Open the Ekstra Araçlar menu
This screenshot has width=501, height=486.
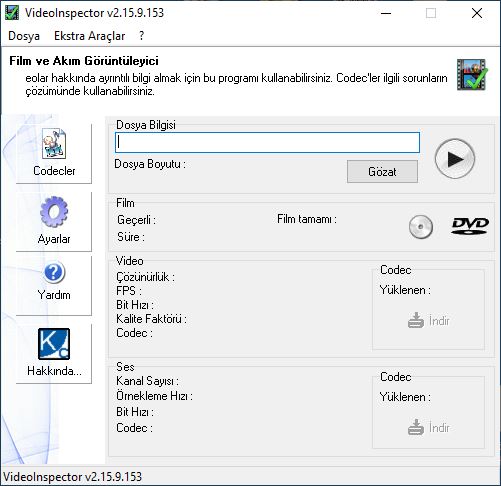click(90, 36)
